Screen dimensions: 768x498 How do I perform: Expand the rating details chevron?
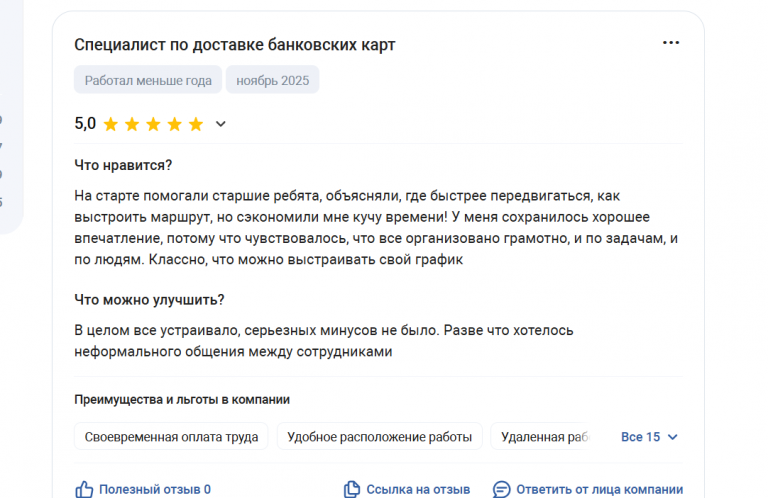tap(220, 124)
